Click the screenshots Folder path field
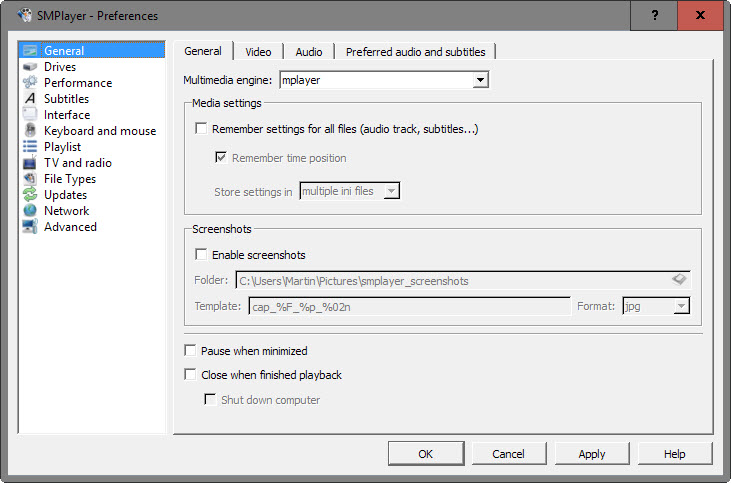Image resolution: width=731 pixels, height=483 pixels. point(463,280)
